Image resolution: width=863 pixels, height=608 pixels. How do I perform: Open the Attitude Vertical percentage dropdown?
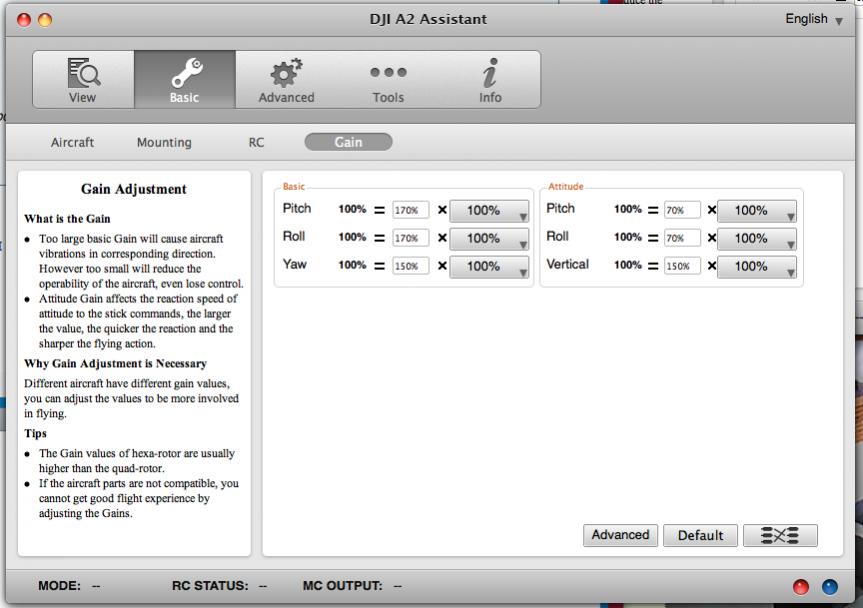[x=757, y=267]
